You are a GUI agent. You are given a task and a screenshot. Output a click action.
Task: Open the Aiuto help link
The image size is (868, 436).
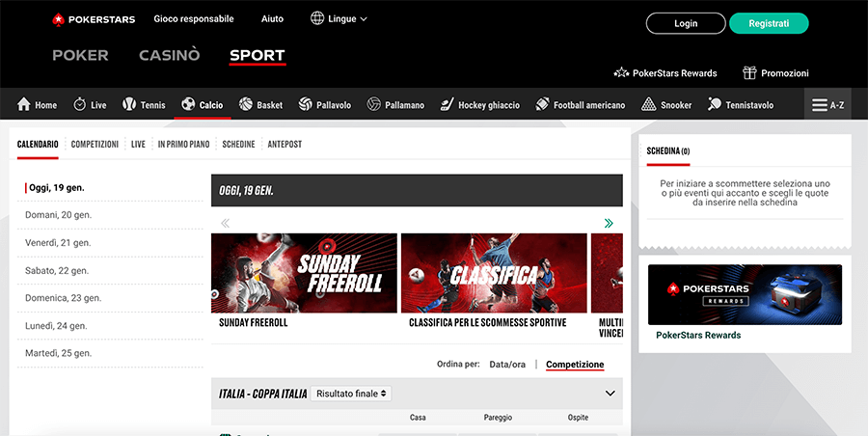tap(272, 19)
